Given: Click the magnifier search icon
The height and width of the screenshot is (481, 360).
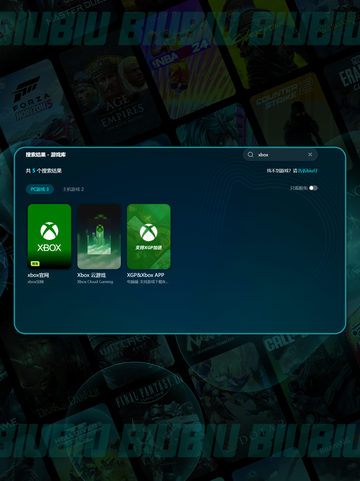Looking at the screenshot, I should [250, 155].
